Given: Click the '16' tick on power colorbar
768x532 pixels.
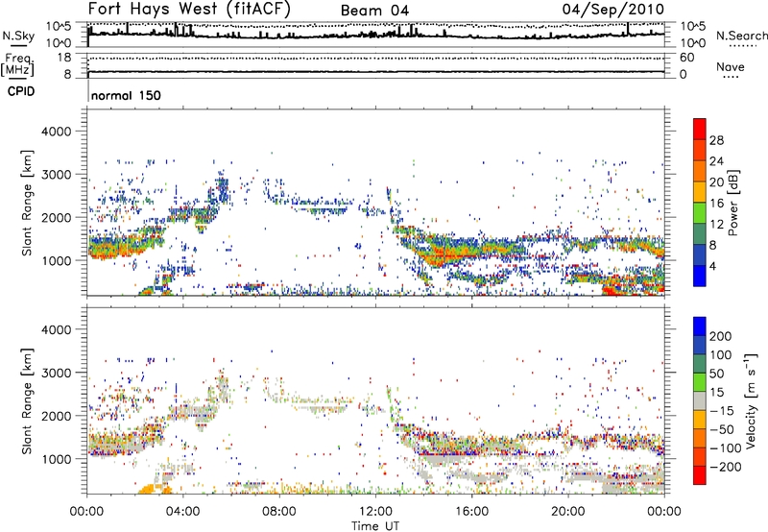Looking at the screenshot, I should point(716,204).
